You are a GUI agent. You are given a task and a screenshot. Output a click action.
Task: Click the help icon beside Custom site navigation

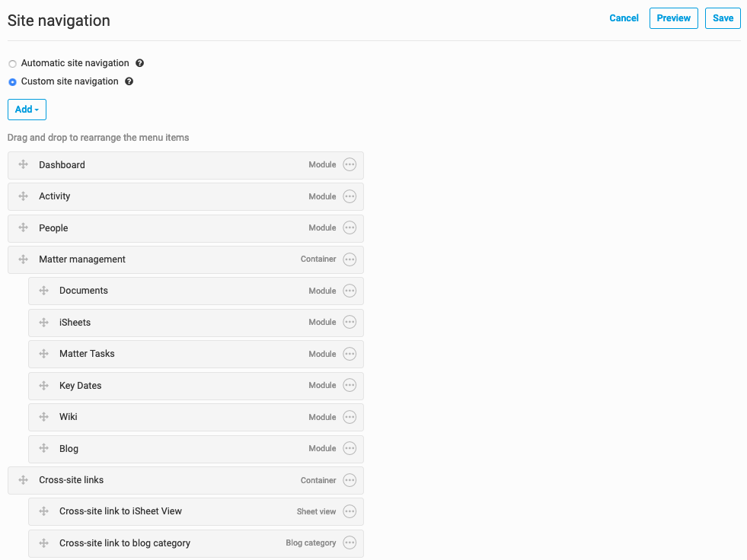pyautogui.click(x=129, y=81)
